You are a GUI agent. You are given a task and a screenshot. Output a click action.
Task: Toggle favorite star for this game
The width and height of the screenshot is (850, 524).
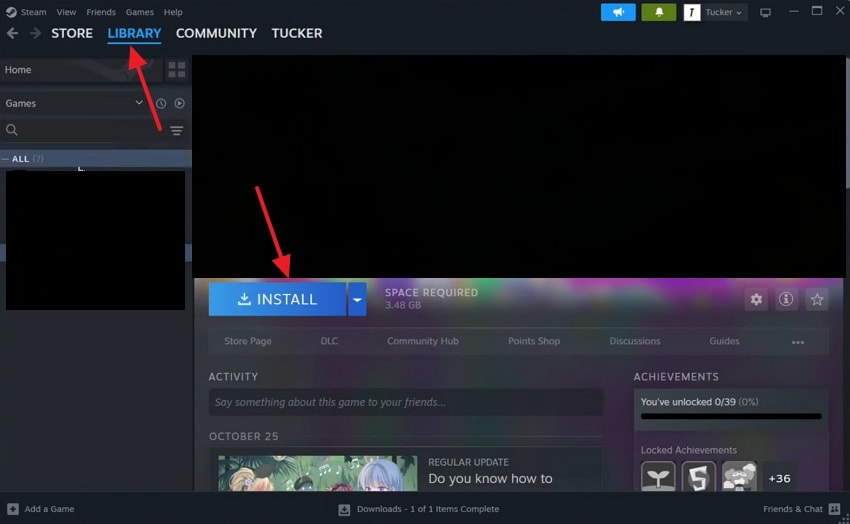click(817, 299)
